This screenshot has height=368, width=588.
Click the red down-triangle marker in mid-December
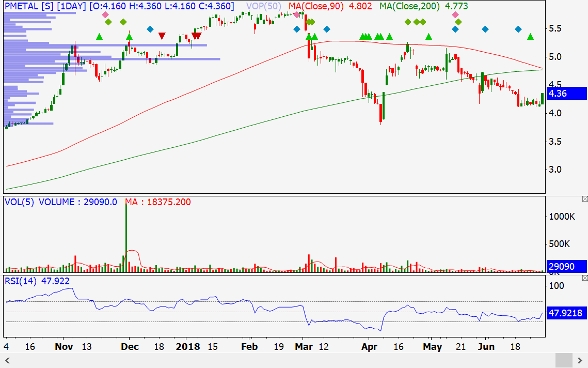click(162, 36)
